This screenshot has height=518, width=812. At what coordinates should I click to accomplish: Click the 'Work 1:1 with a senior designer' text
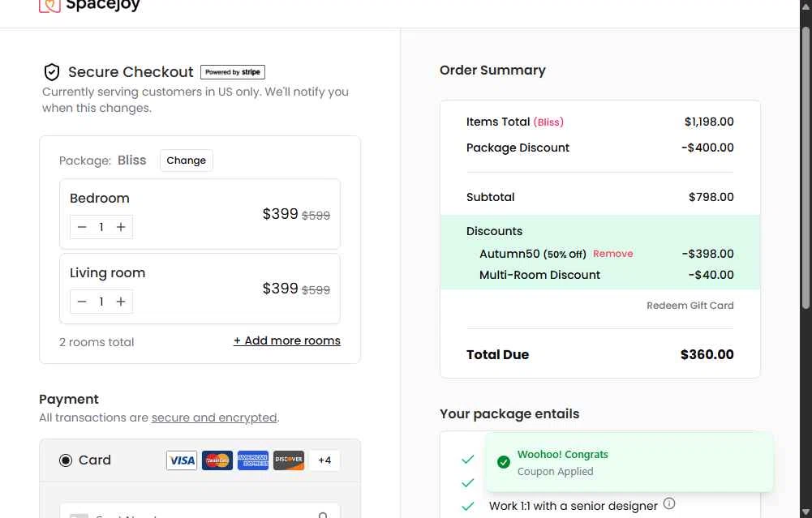pyautogui.click(x=574, y=506)
